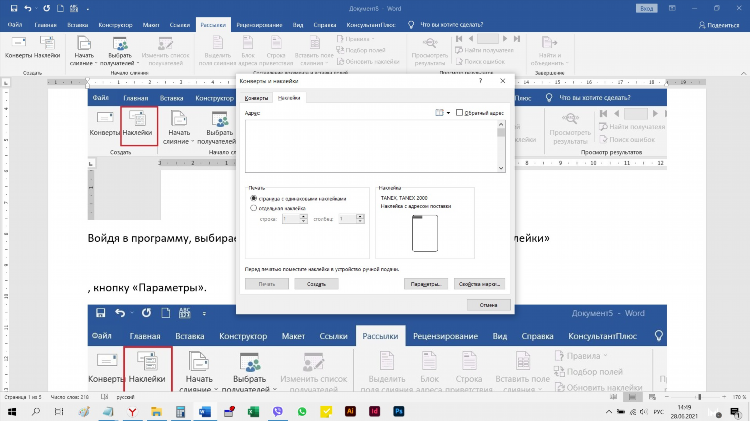Open the Выбрать получателей dropdown in ribbon
This screenshot has width=750, height=421.
120,51
